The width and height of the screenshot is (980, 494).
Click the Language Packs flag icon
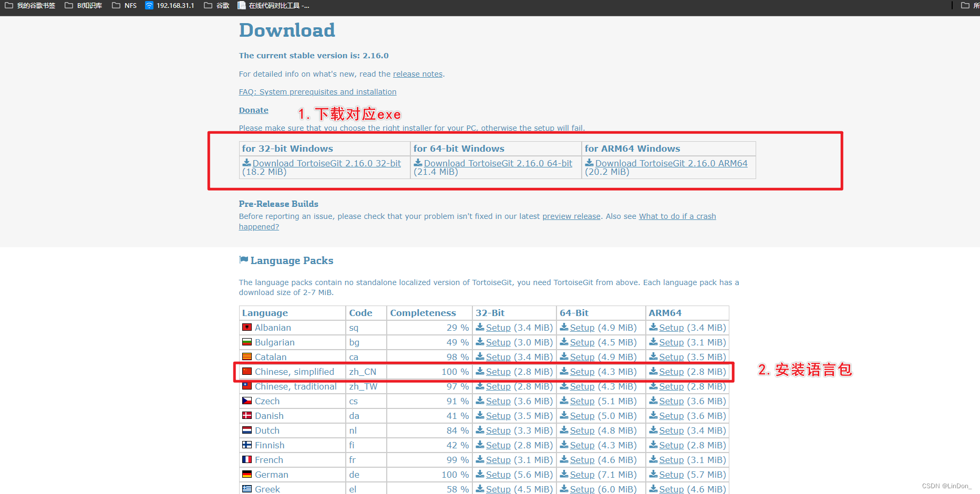243,259
